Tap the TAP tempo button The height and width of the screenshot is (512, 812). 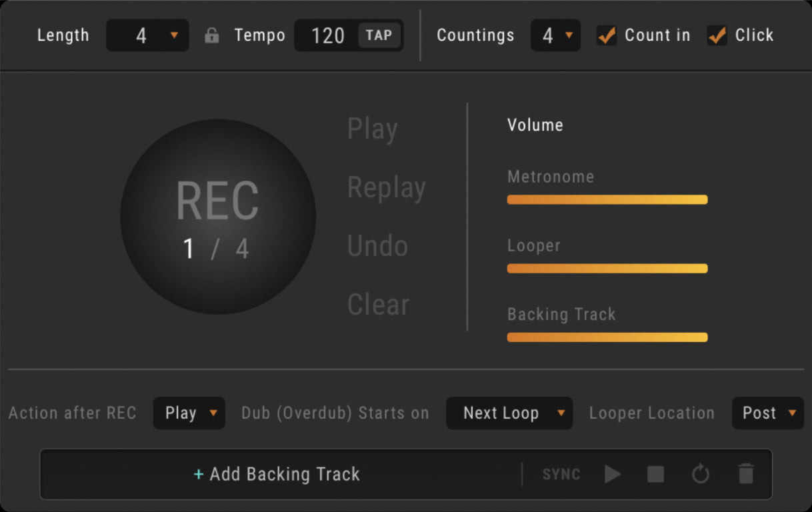pyautogui.click(x=379, y=35)
